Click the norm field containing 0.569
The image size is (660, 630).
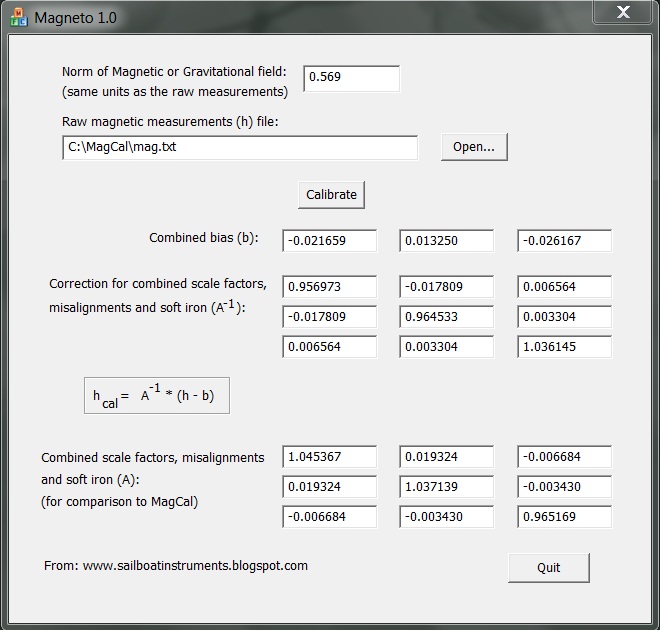point(351,78)
